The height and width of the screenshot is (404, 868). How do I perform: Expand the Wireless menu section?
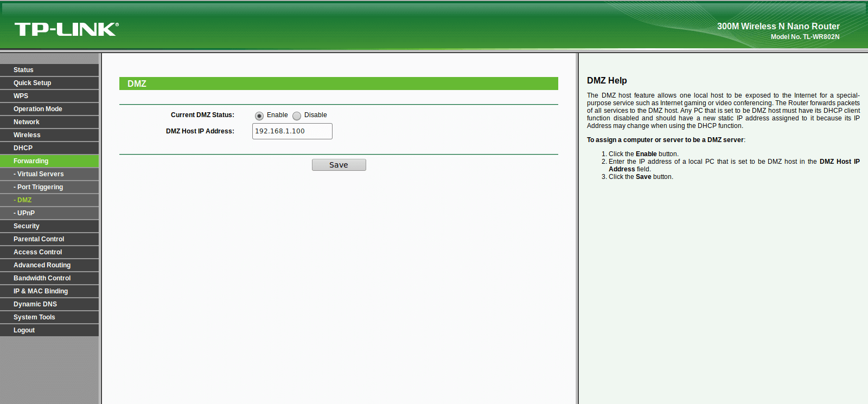pyautogui.click(x=49, y=135)
